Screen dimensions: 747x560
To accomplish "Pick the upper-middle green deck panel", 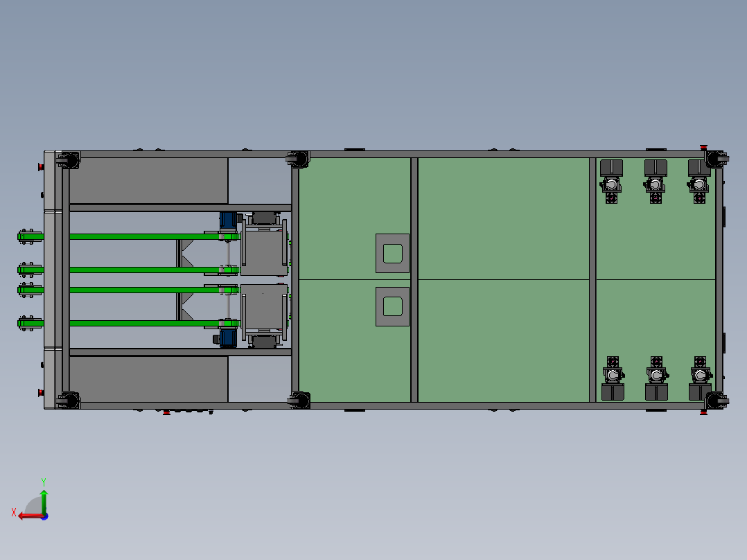I will (x=504, y=218).
